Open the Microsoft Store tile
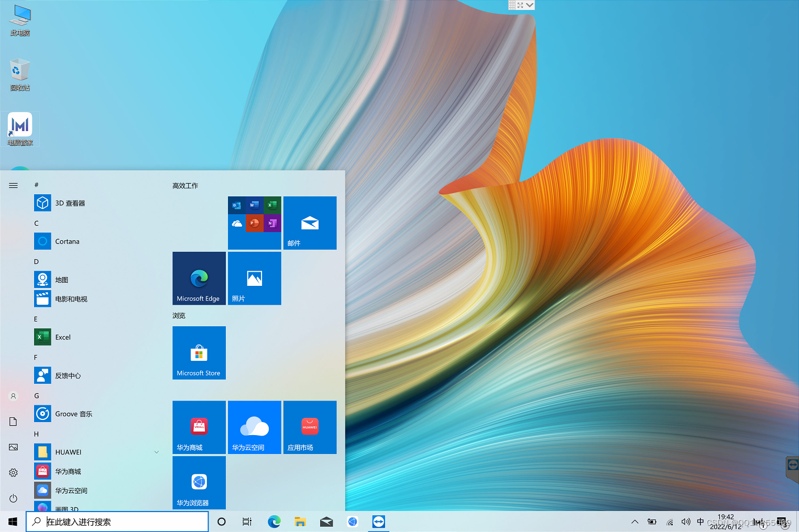 tap(199, 353)
